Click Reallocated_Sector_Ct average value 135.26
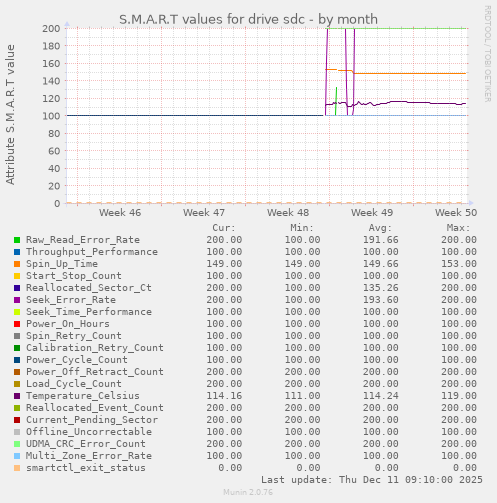Viewport: 497px width, 503px height. click(x=381, y=288)
